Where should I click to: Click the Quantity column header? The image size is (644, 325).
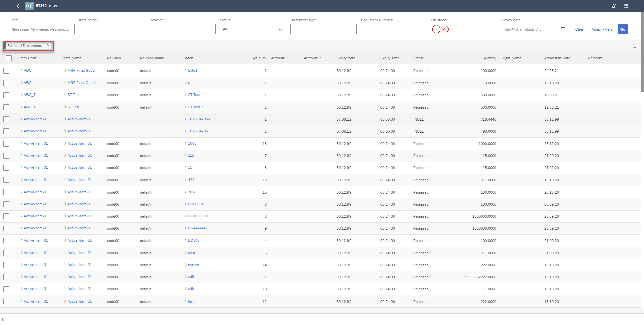pyautogui.click(x=489, y=58)
